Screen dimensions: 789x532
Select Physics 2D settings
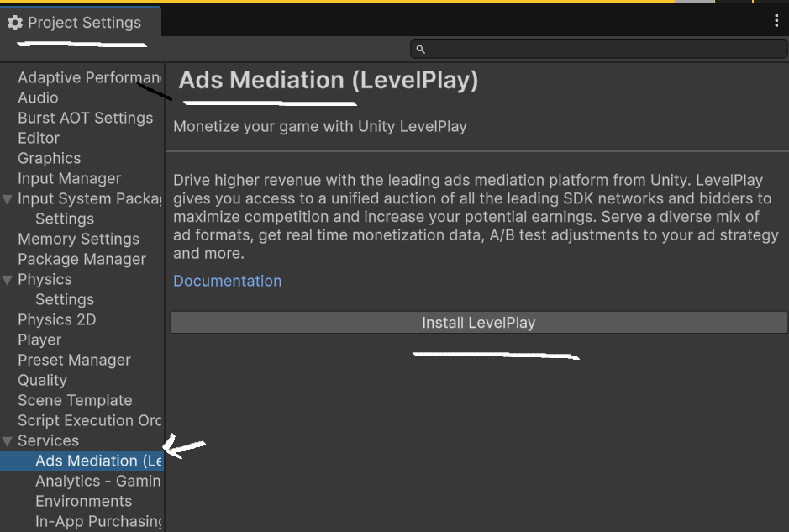57,319
